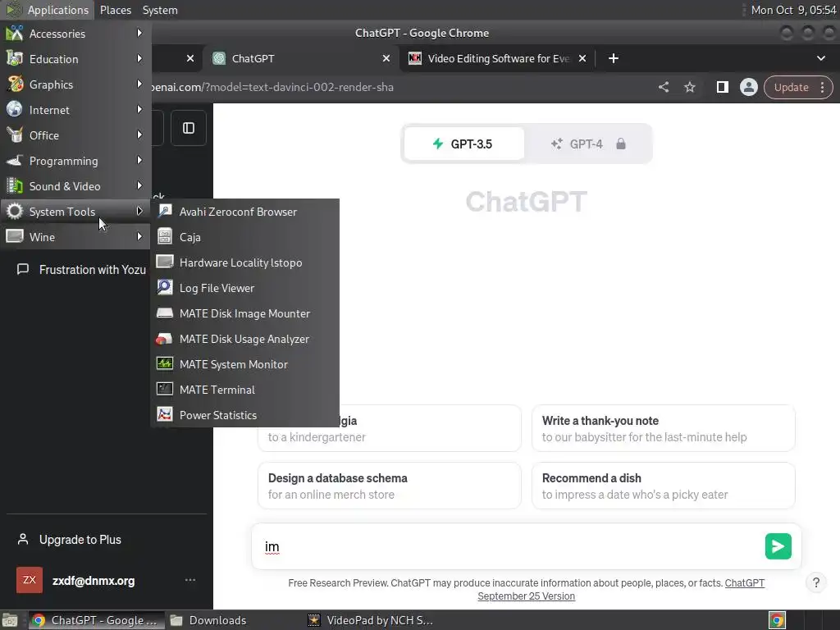
Task: Toggle Chrome side panel icon
Action: (722, 87)
